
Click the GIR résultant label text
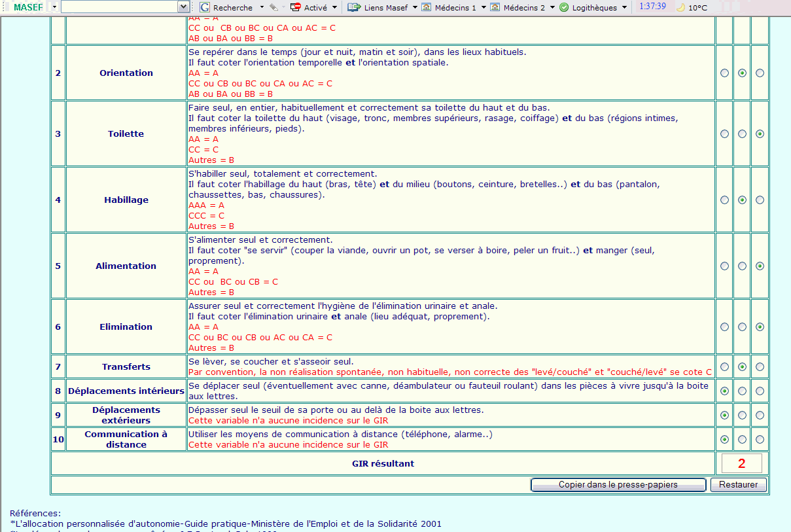pyautogui.click(x=383, y=463)
